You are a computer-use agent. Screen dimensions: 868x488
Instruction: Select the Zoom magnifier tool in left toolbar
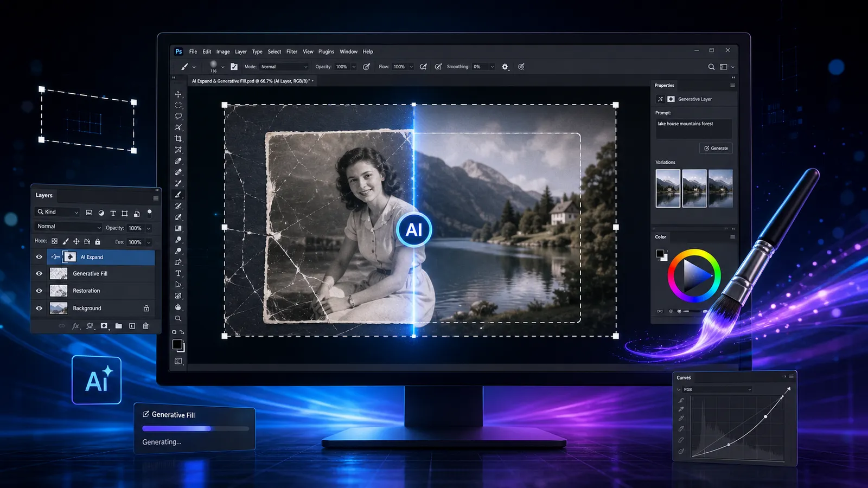coord(178,318)
